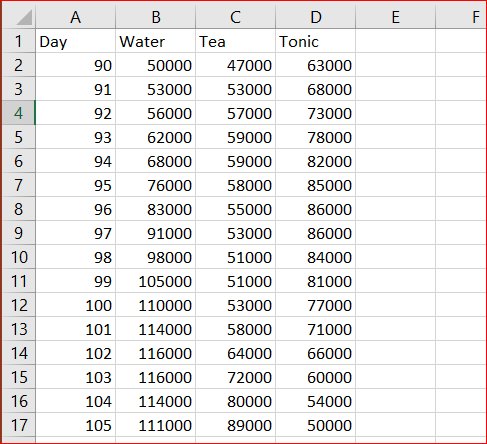Select Tea value 59000 in row 5
Viewport: 487px width, 444px height.
[x=236, y=137]
